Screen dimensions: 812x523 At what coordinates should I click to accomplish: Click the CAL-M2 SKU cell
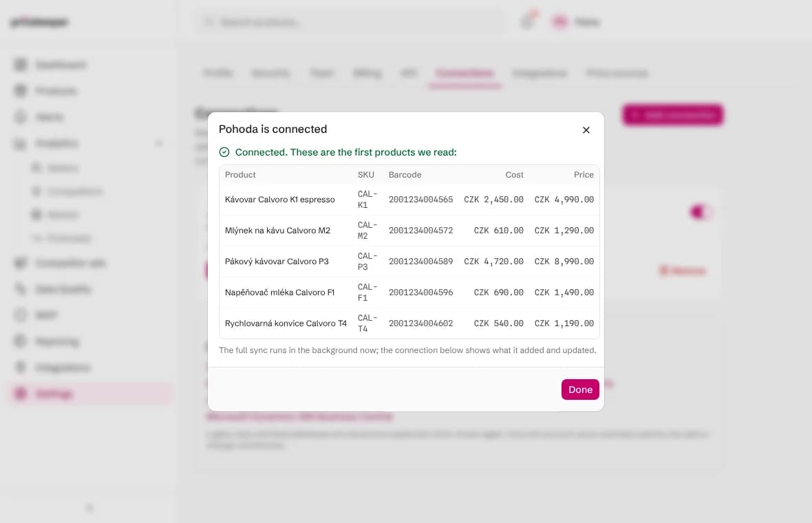(367, 231)
